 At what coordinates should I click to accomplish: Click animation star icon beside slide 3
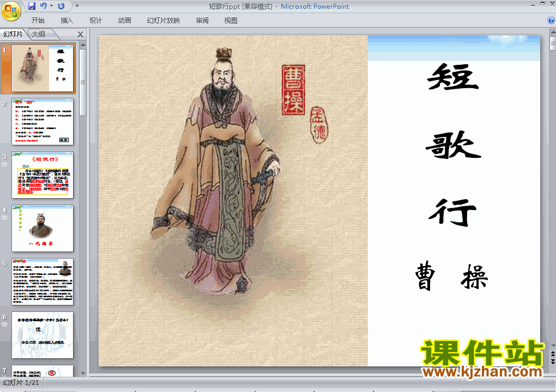click(4, 164)
